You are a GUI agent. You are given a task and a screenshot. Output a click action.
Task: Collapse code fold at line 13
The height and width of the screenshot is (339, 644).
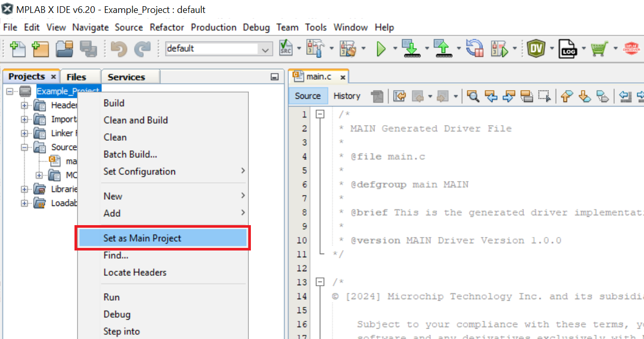(x=320, y=282)
